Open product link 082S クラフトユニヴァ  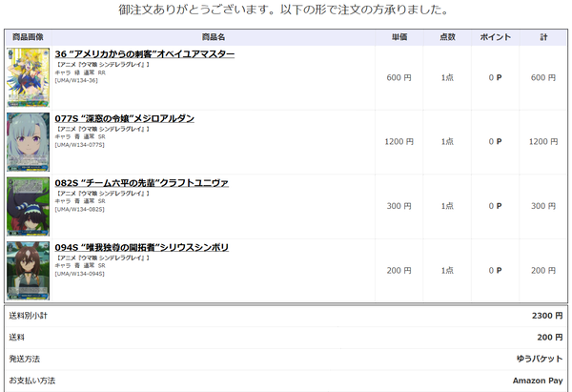tap(141, 183)
